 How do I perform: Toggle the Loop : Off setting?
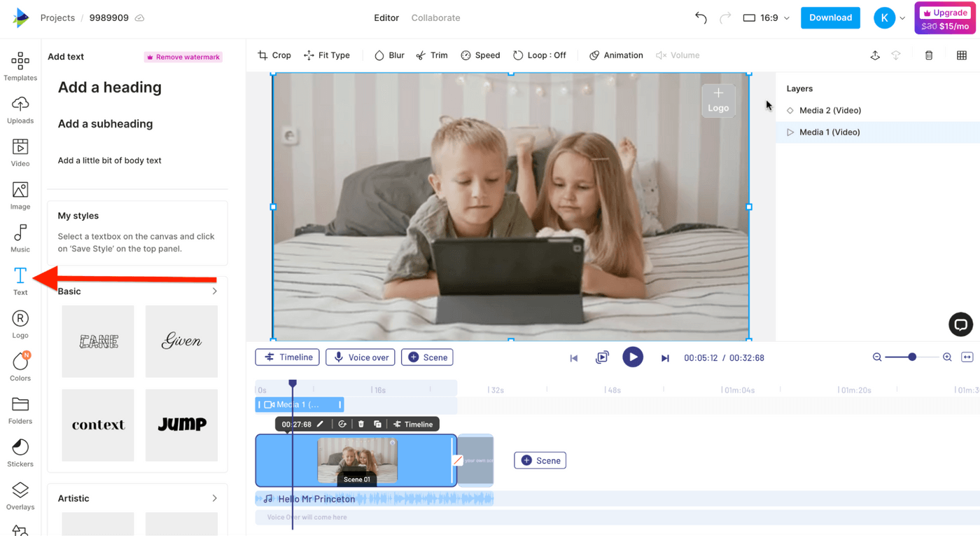(x=540, y=55)
